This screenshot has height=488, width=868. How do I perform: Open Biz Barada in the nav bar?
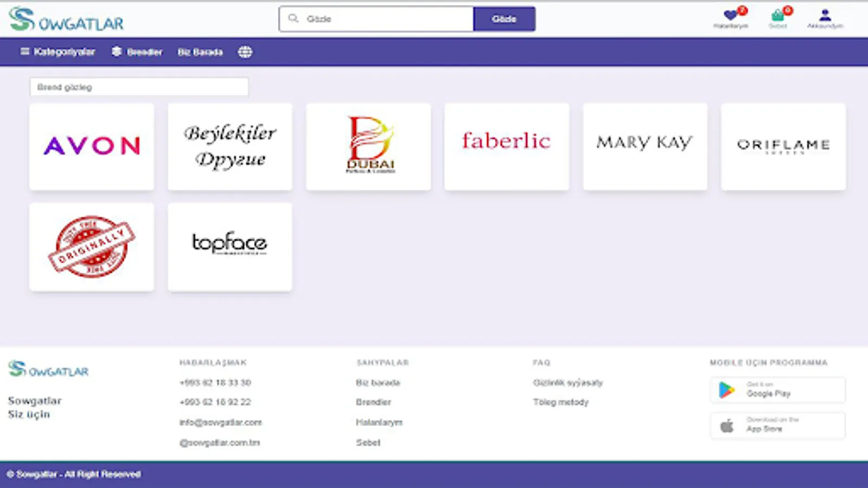[x=200, y=52]
